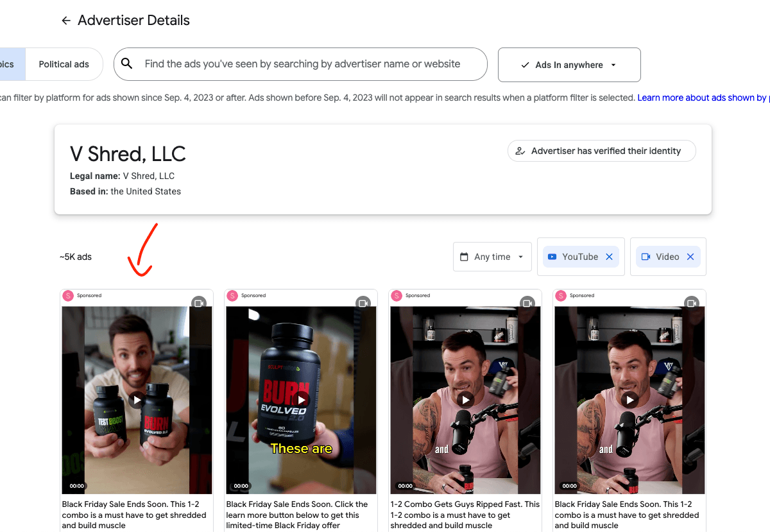Click the camcorder icon on the Burn Evolved ad

[x=364, y=303]
